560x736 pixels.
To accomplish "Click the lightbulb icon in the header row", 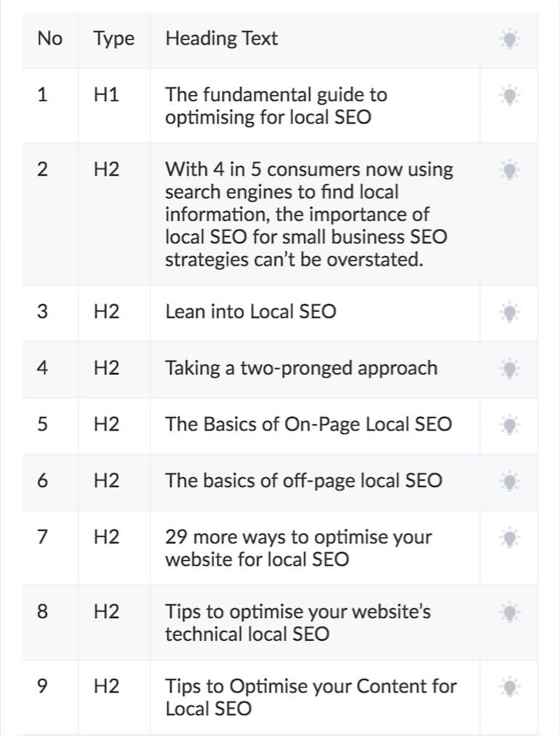I will click(x=510, y=40).
